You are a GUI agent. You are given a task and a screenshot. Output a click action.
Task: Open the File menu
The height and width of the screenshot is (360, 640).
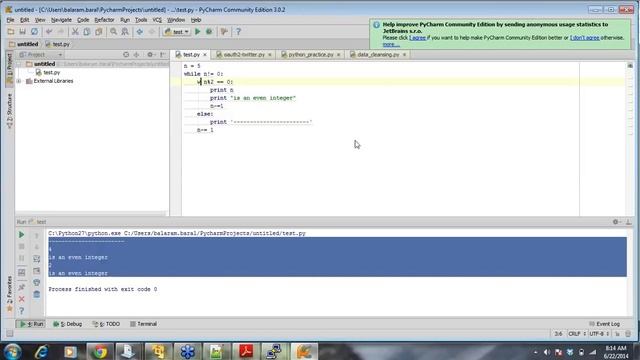(10, 20)
